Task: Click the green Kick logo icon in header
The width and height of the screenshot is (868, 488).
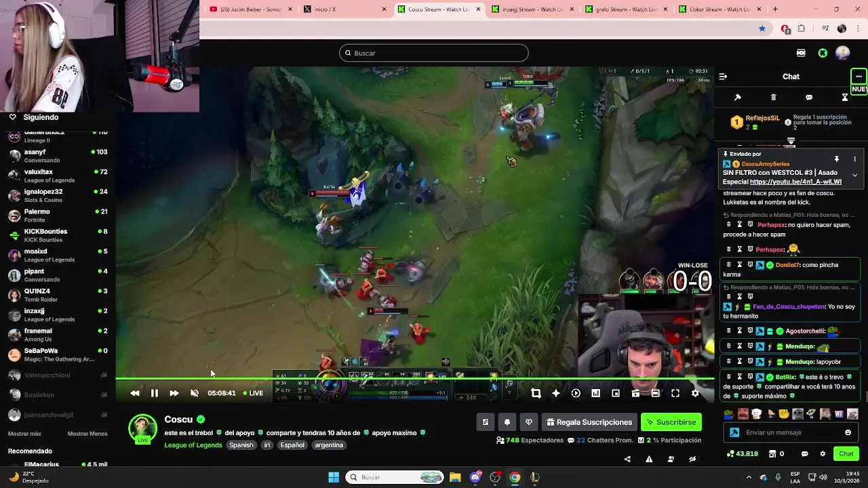Action: (823, 53)
